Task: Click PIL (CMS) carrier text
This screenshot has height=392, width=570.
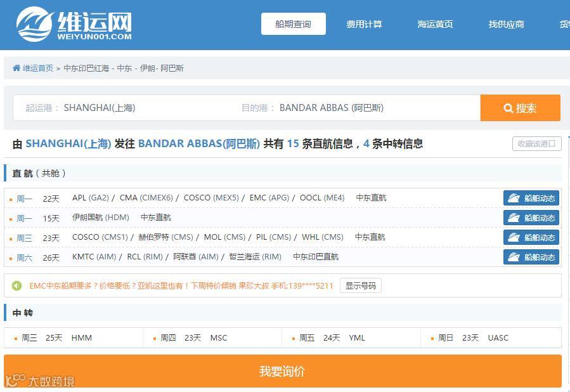Action: tap(274, 237)
